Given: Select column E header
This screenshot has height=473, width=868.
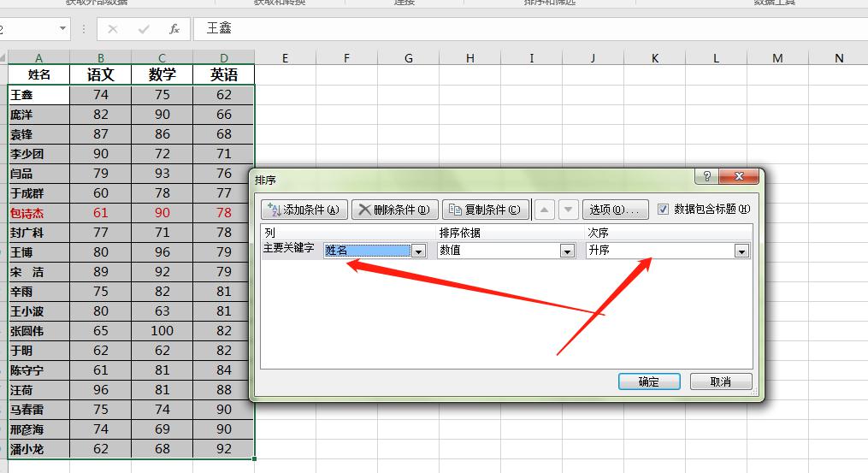Looking at the screenshot, I should pos(285,57).
